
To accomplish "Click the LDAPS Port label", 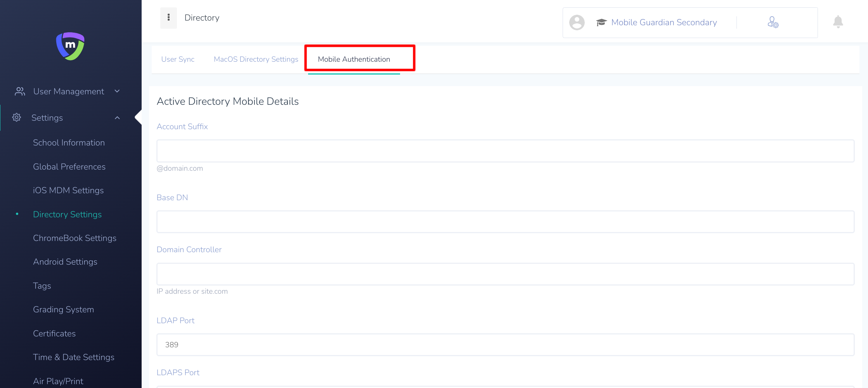I will click(x=178, y=372).
